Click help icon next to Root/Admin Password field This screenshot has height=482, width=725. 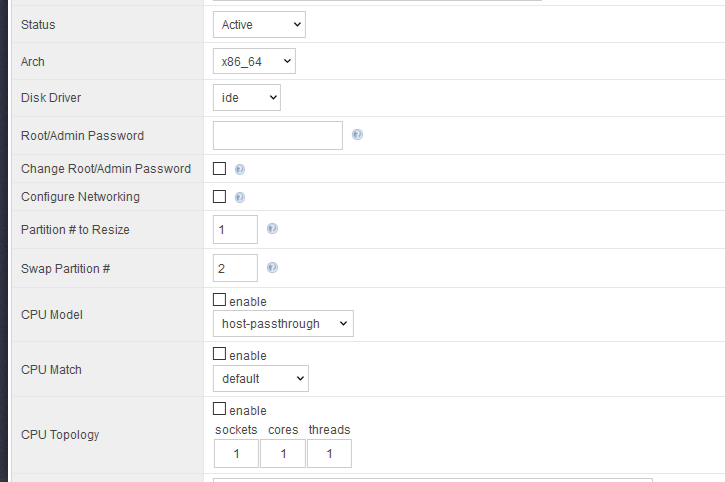[357, 135]
